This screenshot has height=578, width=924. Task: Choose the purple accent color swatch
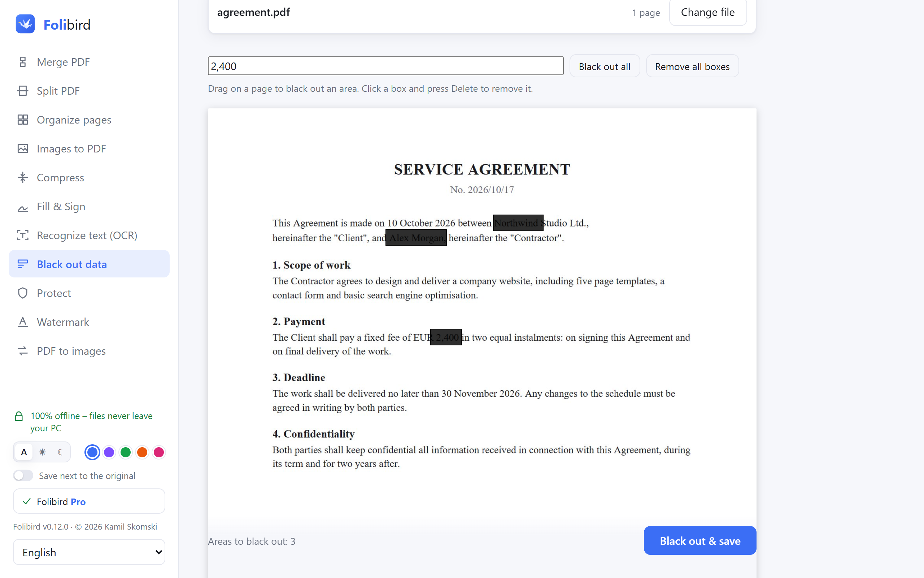coord(109,452)
